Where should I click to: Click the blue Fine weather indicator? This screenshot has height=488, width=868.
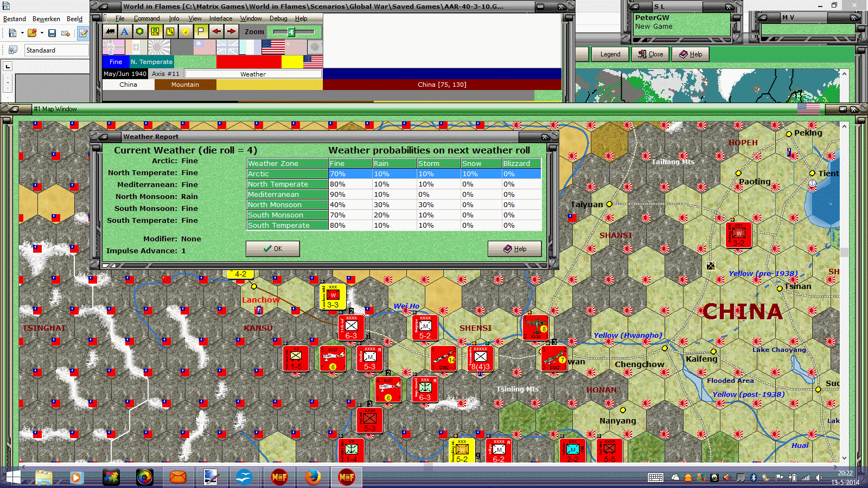[116, 62]
